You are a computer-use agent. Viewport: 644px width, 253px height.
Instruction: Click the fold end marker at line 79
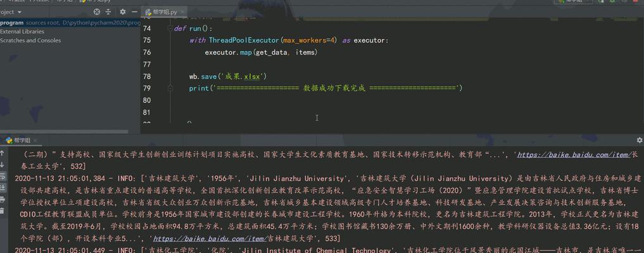[170, 88]
